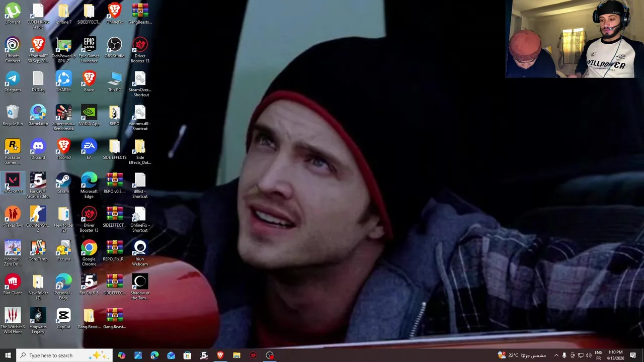Open Microsoft Store from the taskbar
The width and height of the screenshot is (644, 362).
click(x=187, y=355)
